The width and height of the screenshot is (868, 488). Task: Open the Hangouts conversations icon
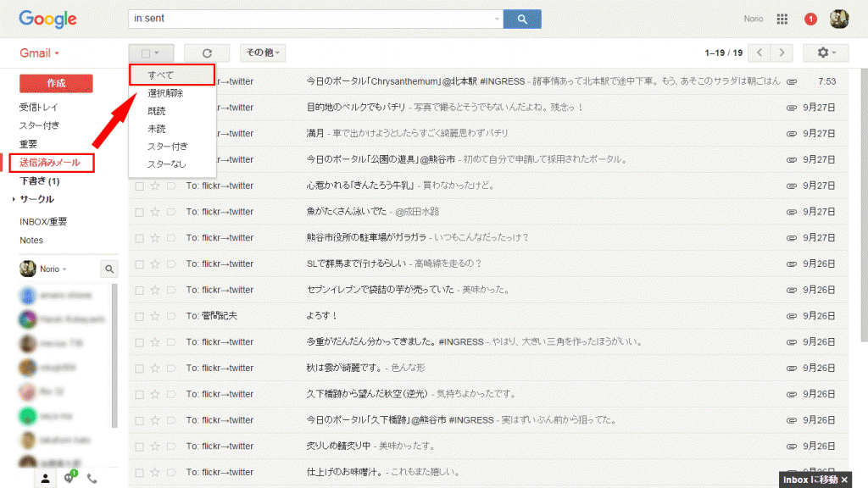(x=70, y=479)
